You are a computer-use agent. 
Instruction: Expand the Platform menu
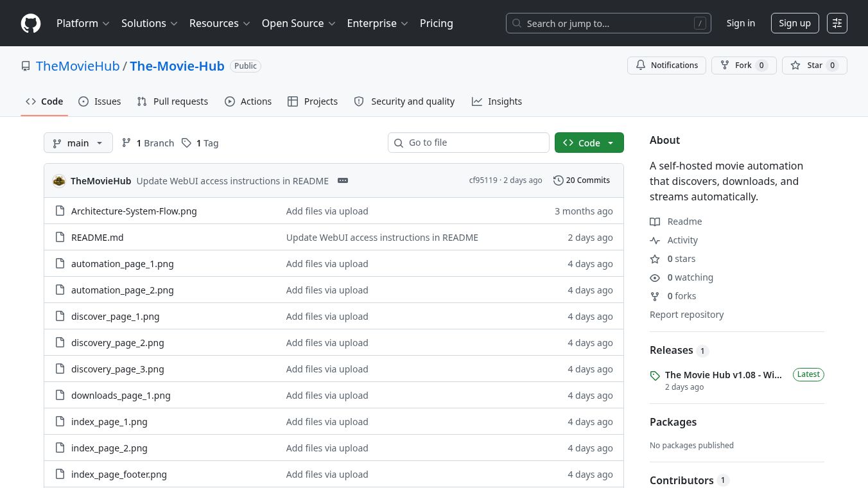83,23
